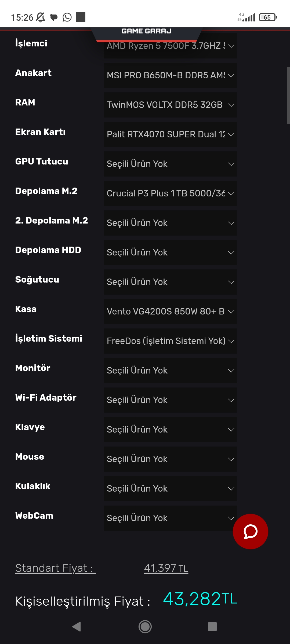This screenshot has height=644, width=290.
Task: Open the recent apps square button
Action: point(212,627)
